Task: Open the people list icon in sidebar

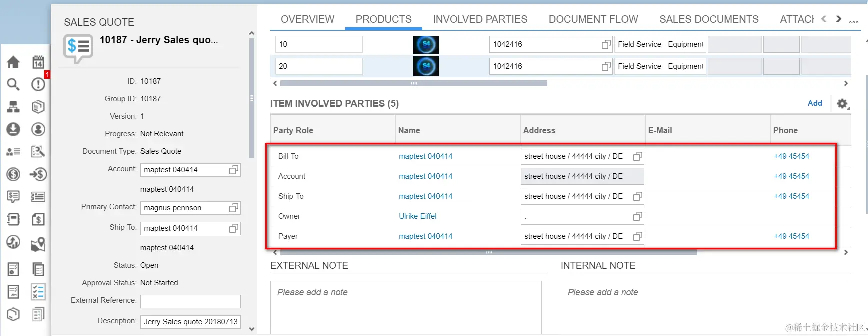Action: 13,151
